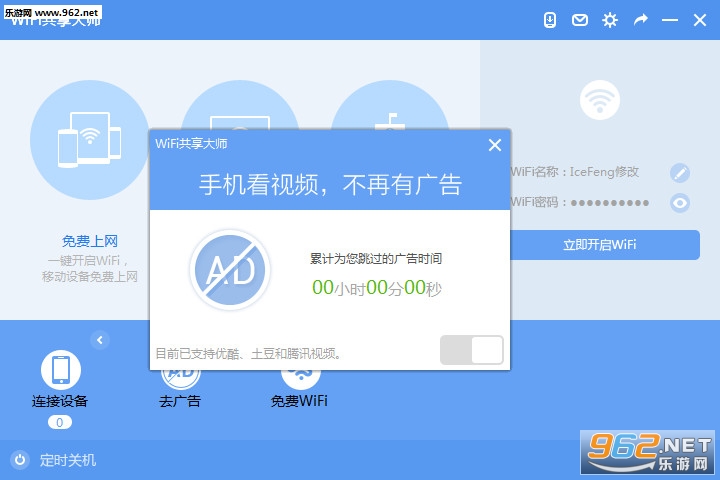This screenshot has width=720, height=480.
Task: Select the 免费上网 label
Action: point(90,241)
